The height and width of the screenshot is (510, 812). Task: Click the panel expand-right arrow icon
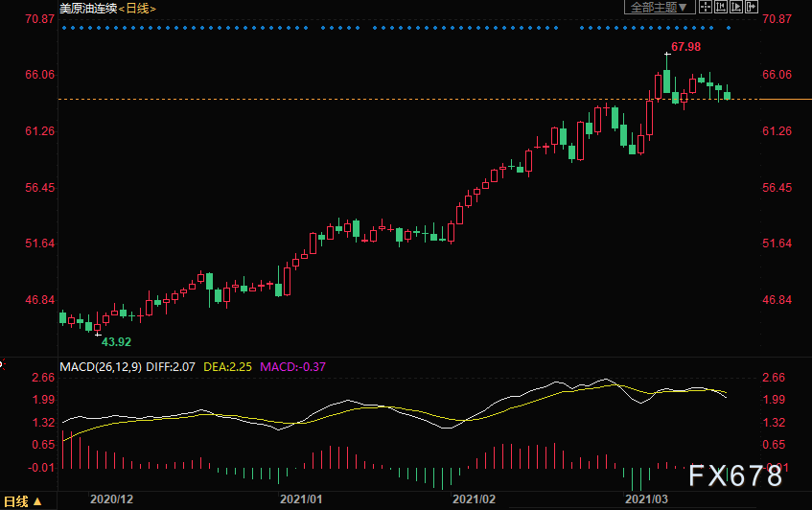[752, 8]
